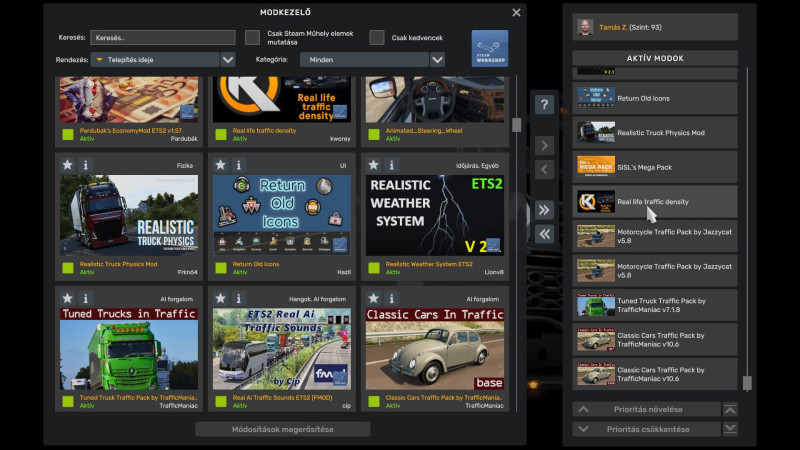Click Classic Cars In Traffic thumbnail
Screen dimensions: 800x450
(x=435, y=349)
